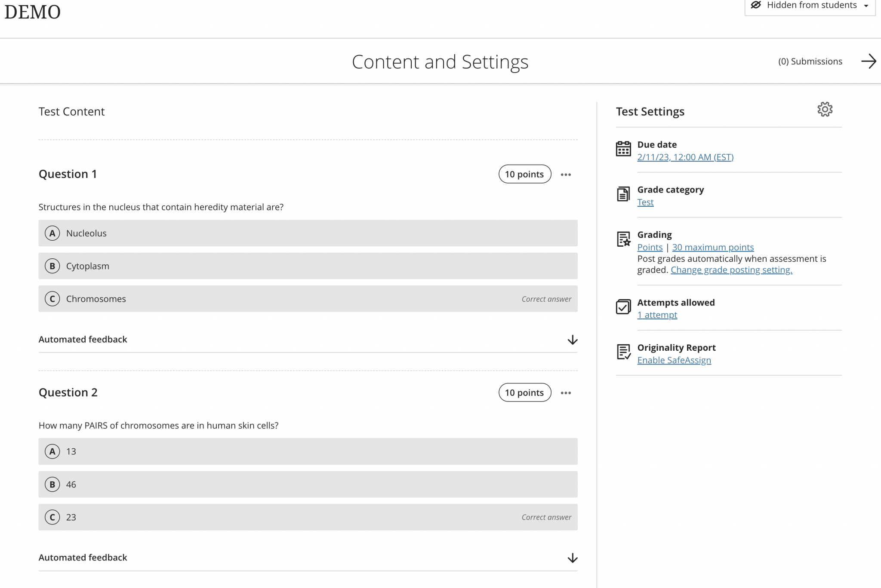Viewport: 881px width, 588px height.
Task: Click the Attempts allowed checkmark icon
Action: pos(623,307)
